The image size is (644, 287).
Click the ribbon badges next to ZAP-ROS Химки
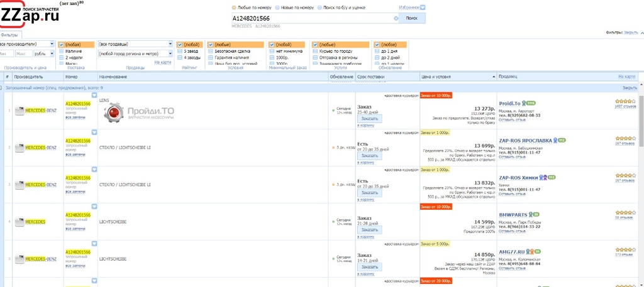pyautogui.click(x=543, y=178)
